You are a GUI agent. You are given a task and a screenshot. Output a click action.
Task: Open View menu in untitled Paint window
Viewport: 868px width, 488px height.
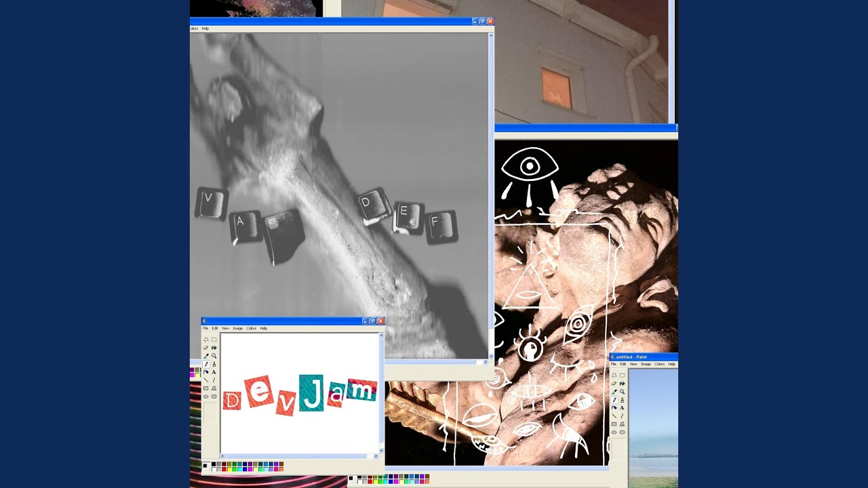coord(633,364)
